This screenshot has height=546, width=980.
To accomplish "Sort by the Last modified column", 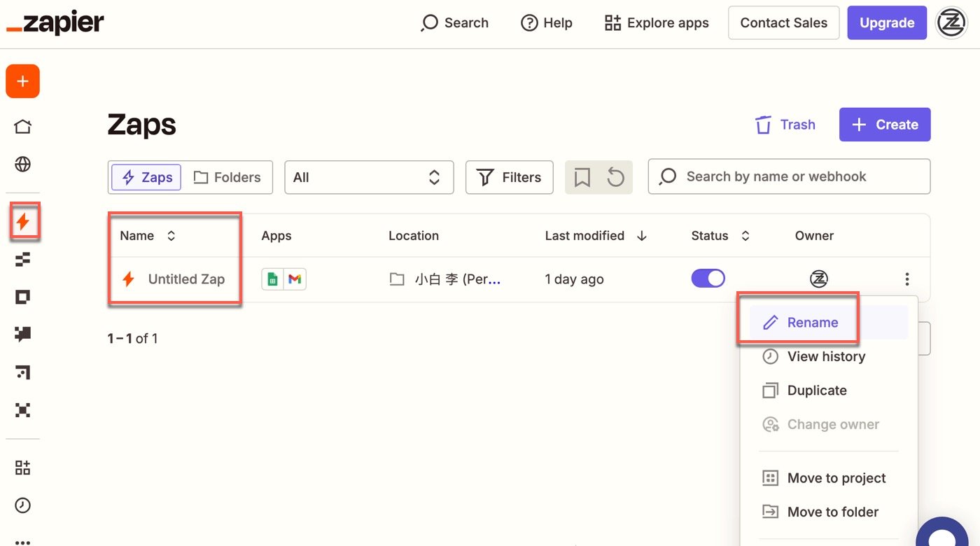I will coord(596,236).
